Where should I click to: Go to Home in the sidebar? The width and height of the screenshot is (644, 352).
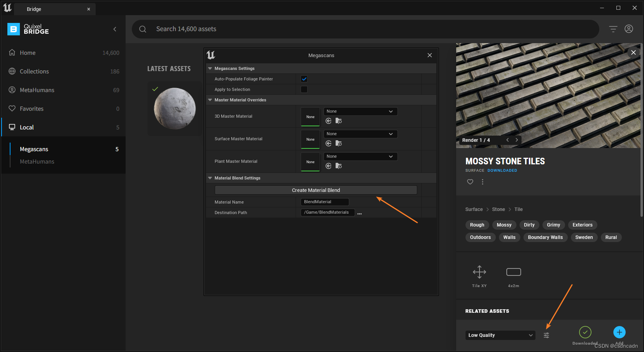(x=63, y=53)
